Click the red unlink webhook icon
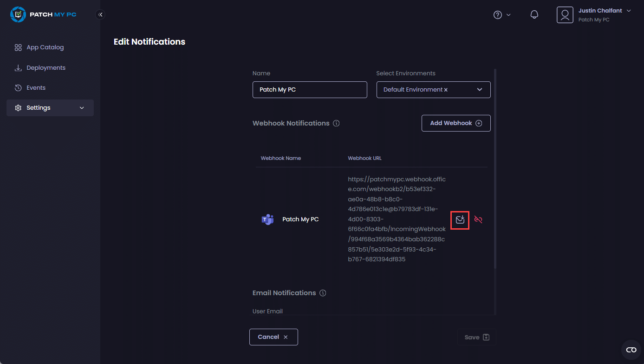 (x=478, y=219)
